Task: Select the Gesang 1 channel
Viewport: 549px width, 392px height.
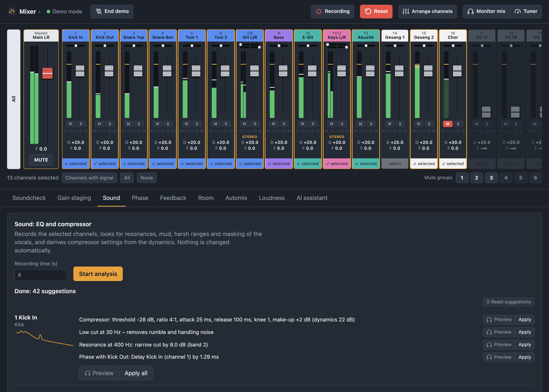Action: (x=395, y=164)
